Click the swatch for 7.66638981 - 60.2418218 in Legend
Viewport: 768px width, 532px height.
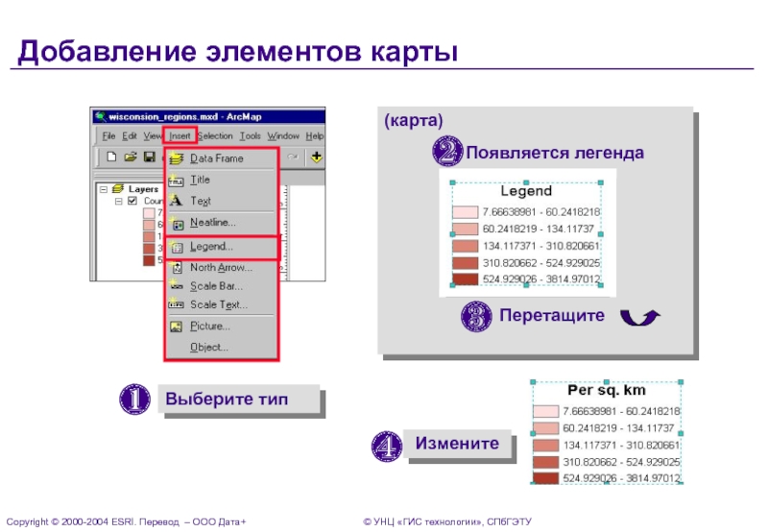pyautogui.click(x=465, y=212)
